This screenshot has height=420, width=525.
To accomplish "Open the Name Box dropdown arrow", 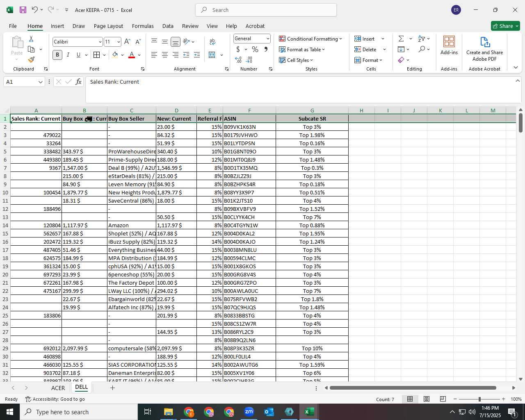I will [x=40, y=82].
